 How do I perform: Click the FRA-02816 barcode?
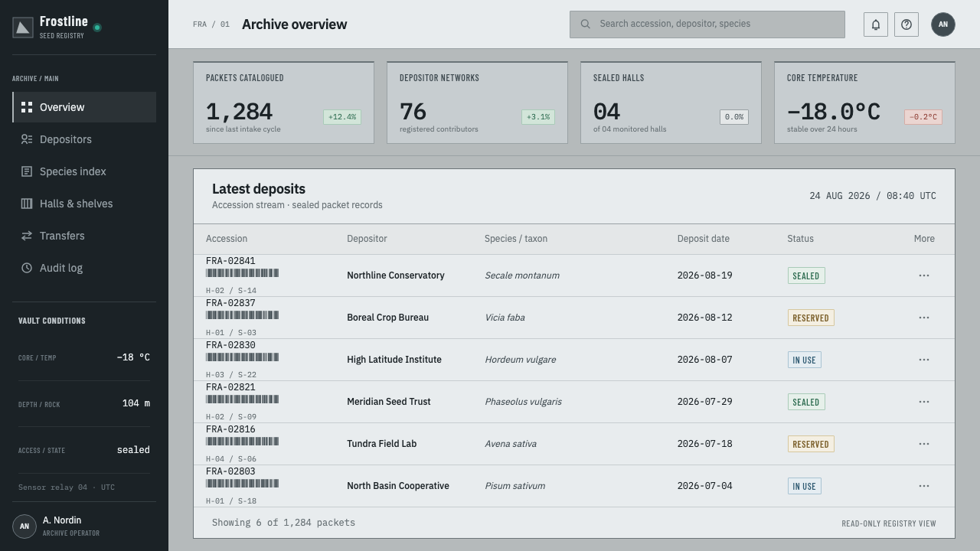click(243, 442)
